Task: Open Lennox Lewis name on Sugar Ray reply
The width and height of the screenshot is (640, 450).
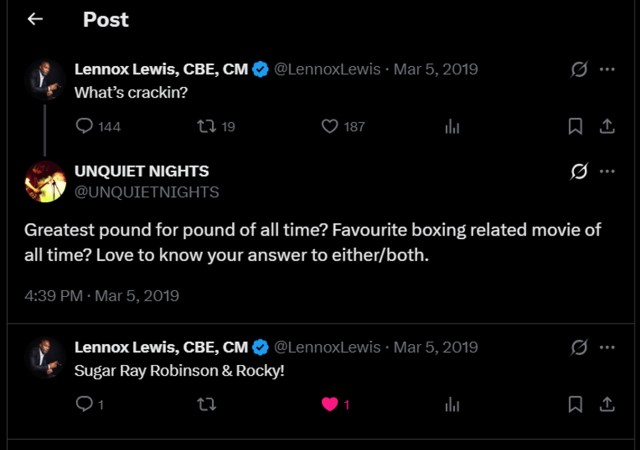Action: point(161,347)
